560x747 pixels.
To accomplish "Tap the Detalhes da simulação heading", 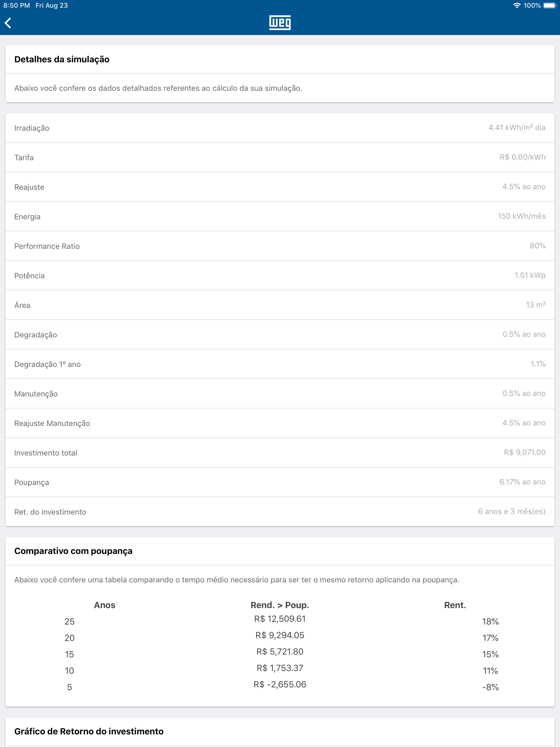I will pyautogui.click(x=62, y=59).
